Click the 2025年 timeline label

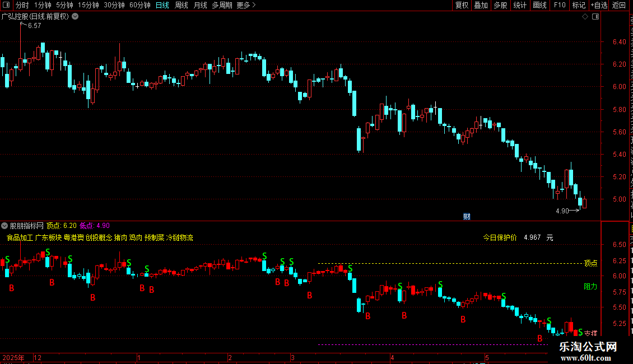click(13, 357)
